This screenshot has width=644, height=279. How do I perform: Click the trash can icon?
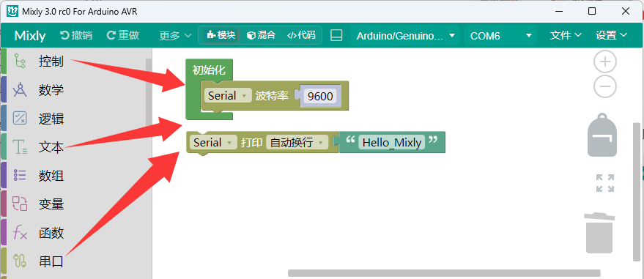(x=599, y=232)
